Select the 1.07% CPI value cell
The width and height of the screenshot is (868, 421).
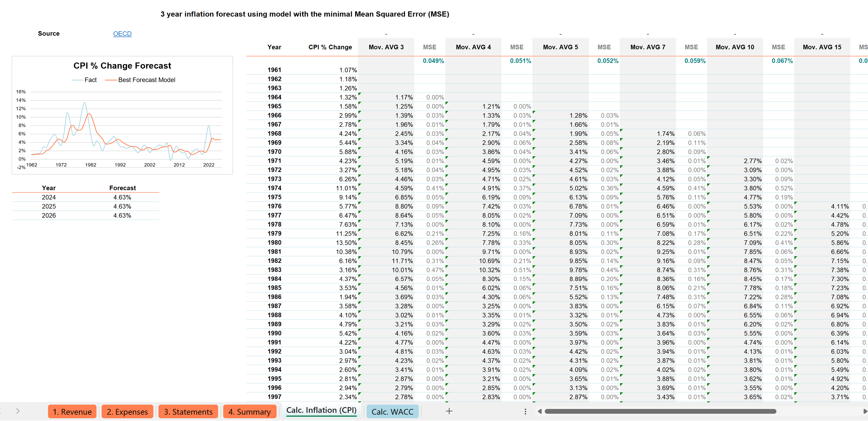(x=348, y=70)
